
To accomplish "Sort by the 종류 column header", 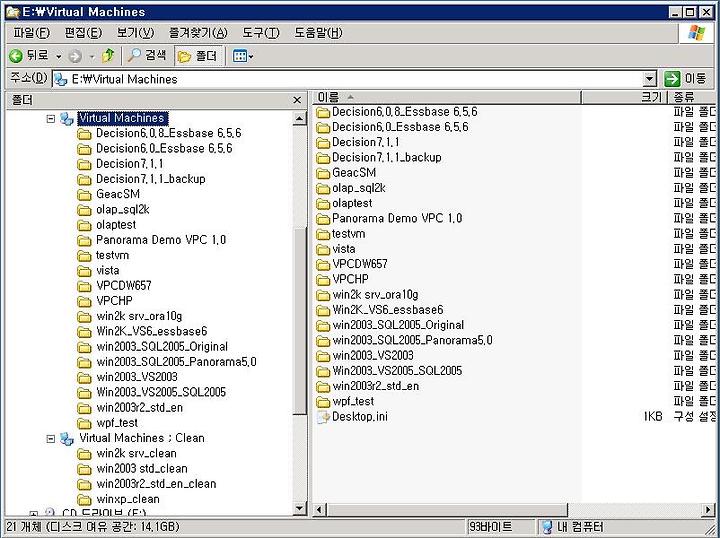I will 692,97.
